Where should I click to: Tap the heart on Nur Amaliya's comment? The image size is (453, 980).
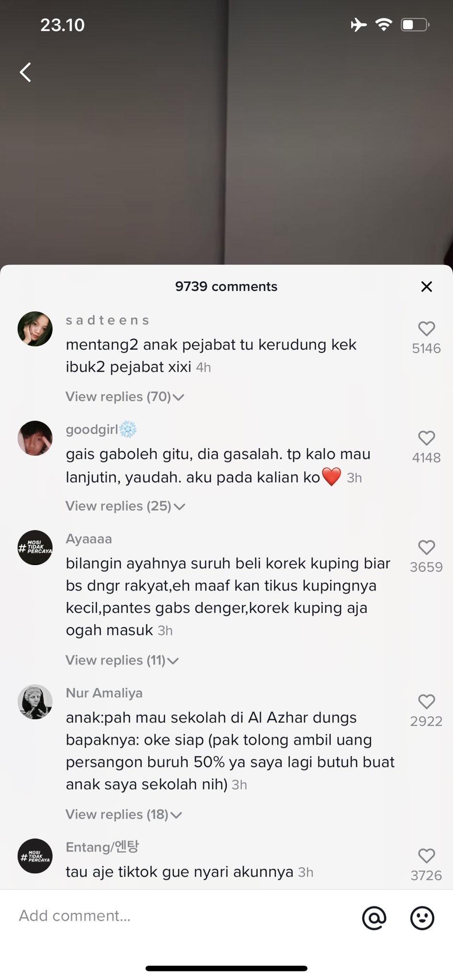[426, 702]
